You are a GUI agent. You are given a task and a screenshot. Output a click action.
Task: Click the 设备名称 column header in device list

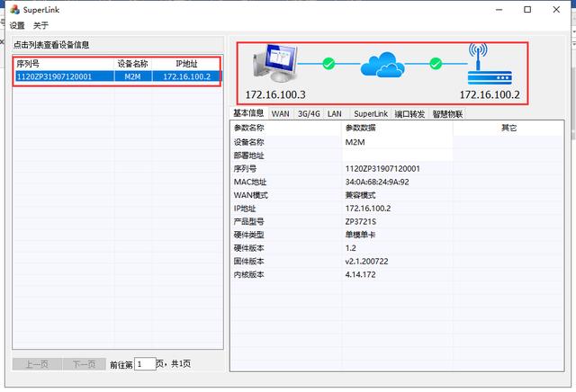pos(132,64)
